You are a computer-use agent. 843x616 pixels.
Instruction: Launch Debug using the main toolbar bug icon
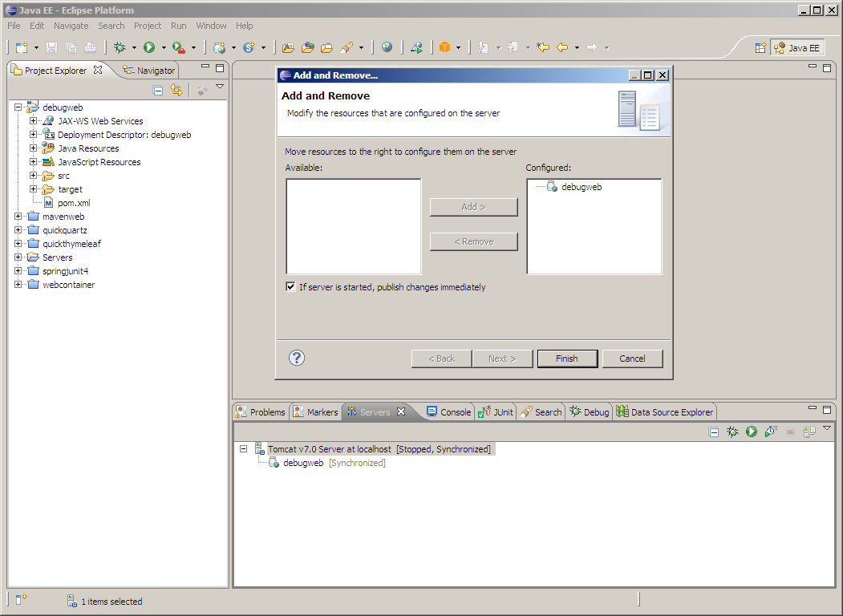click(120, 47)
